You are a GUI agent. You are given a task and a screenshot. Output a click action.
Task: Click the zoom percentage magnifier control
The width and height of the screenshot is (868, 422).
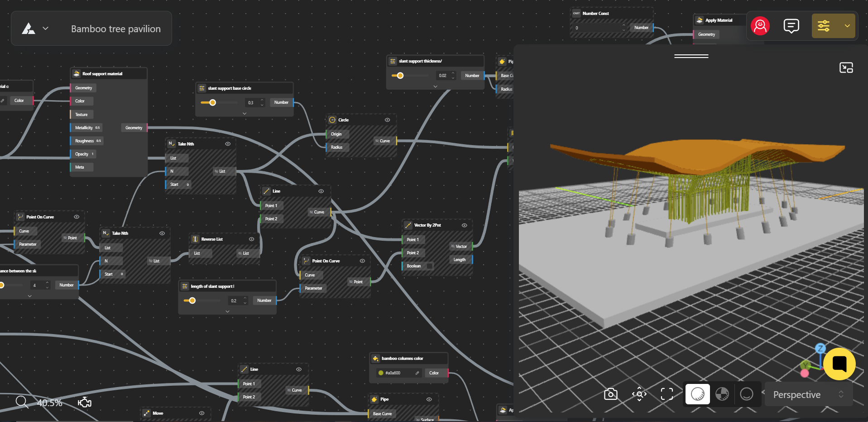21,402
